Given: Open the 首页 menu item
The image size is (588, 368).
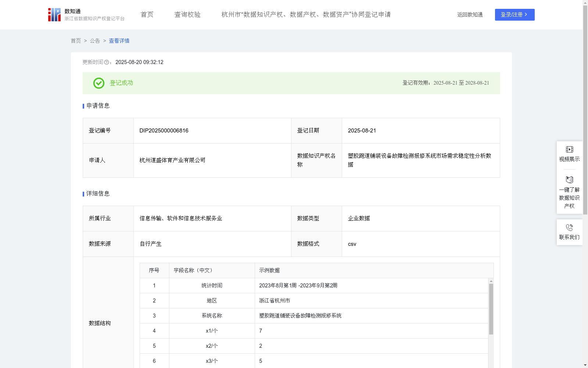Looking at the screenshot, I should pyautogui.click(x=147, y=15).
